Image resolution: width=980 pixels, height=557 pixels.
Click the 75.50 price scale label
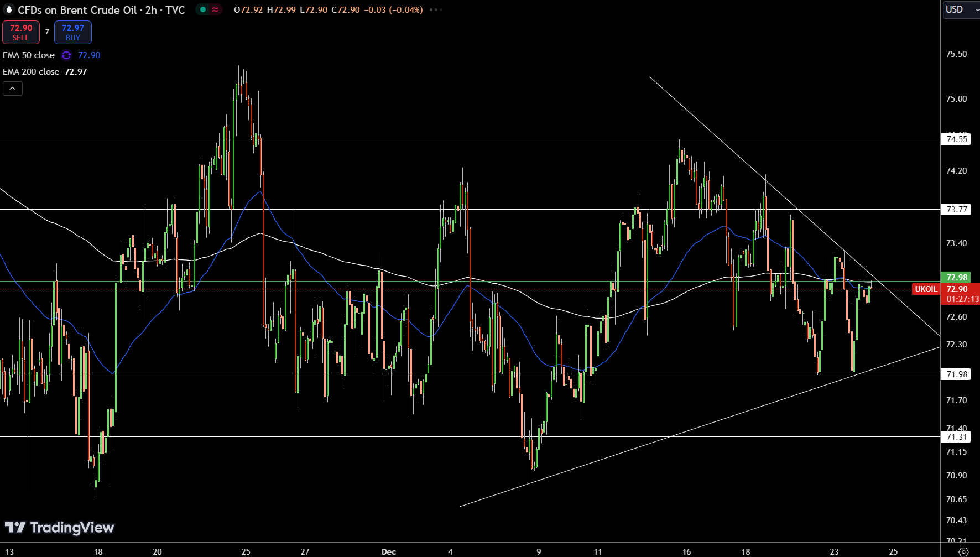click(956, 54)
